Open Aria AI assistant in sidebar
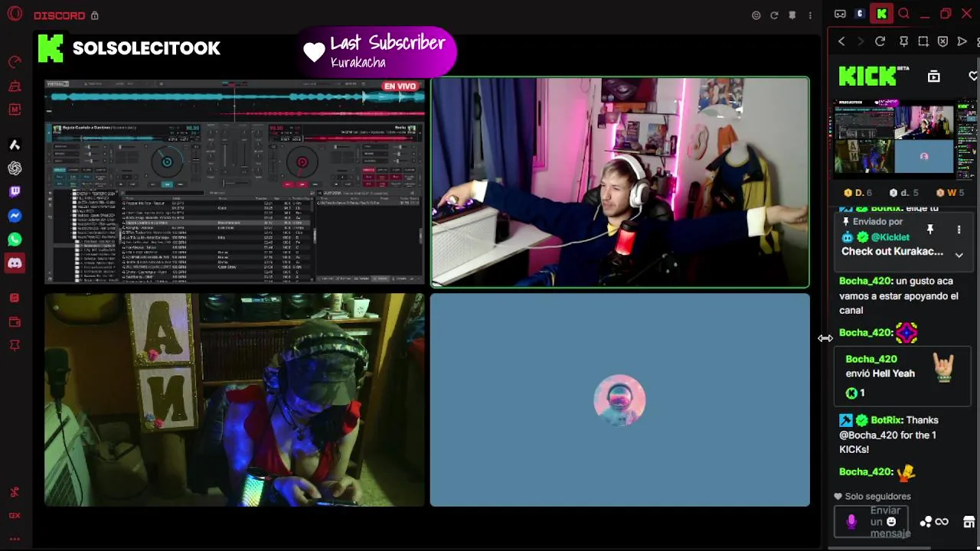The image size is (980, 551). tap(15, 145)
